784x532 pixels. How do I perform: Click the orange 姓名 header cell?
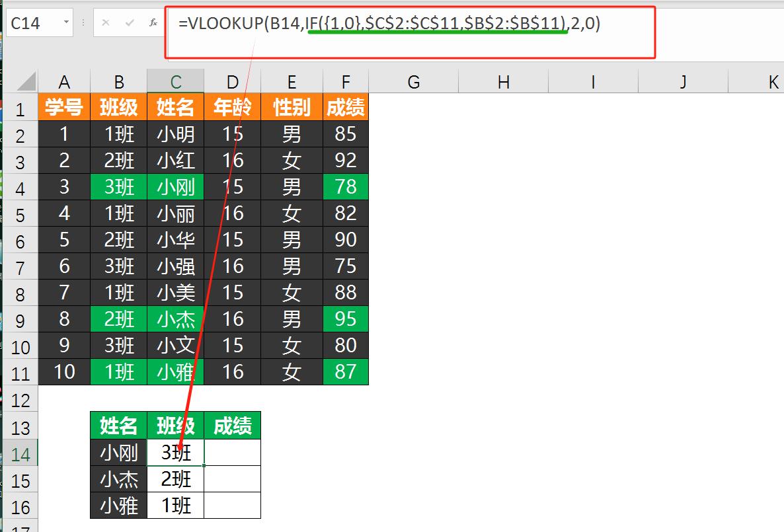[x=175, y=107]
